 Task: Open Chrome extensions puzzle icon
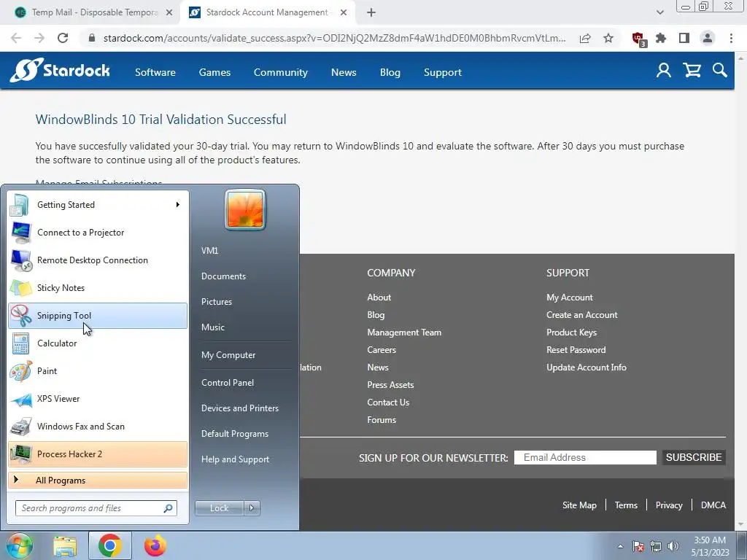point(661,38)
